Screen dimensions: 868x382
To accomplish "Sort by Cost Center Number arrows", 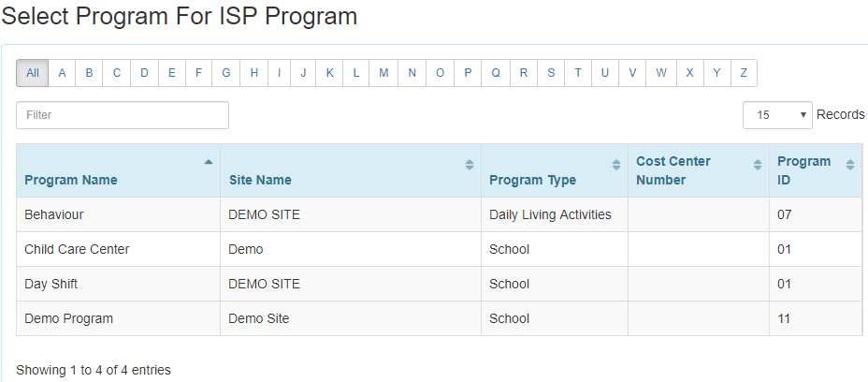I will [758, 165].
